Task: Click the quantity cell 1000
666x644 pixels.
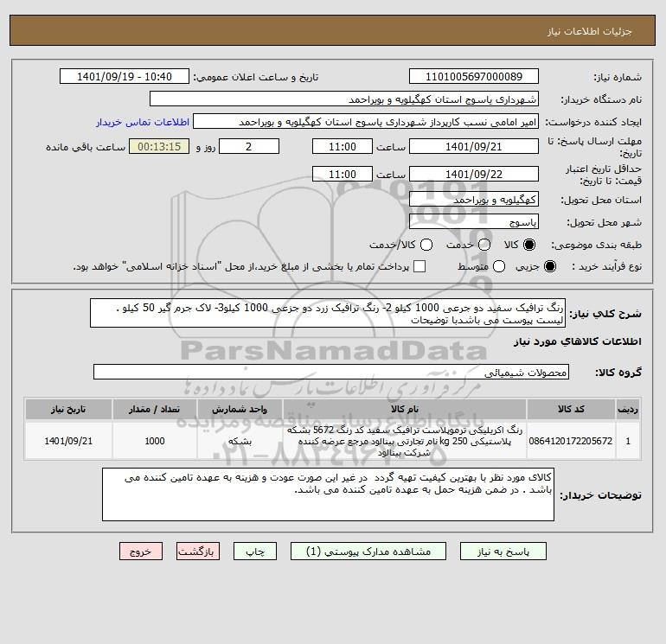Action: 155,441
